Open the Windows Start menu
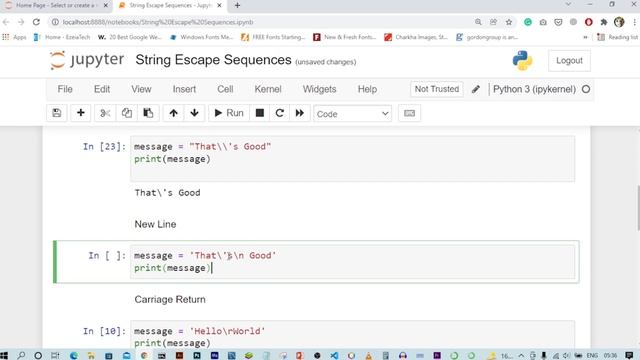Screen dimensions: 640x360 [4, 356]
